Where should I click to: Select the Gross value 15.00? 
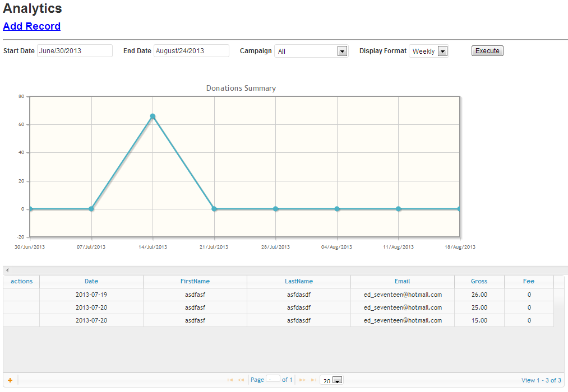(479, 320)
